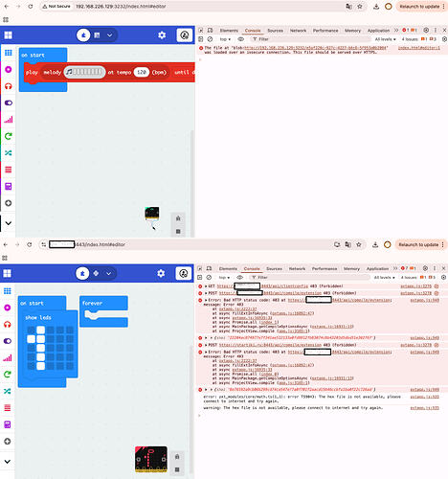
Task: Click home logo in top MakeCode header
Action: coord(8,35)
